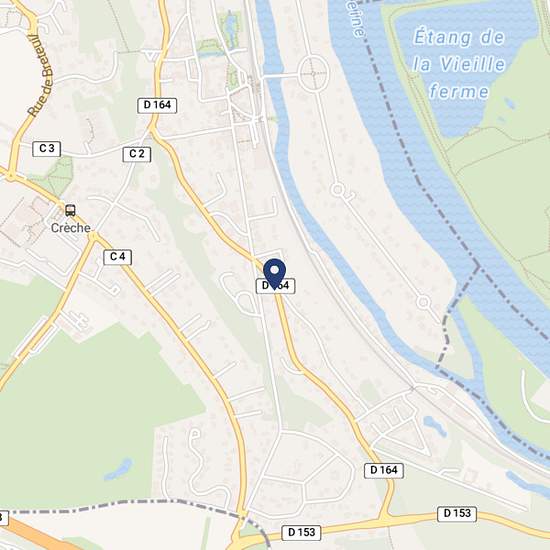550x550 pixels.
Task: Click the D 164 shield beneath the pin
Action: [x=276, y=286]
